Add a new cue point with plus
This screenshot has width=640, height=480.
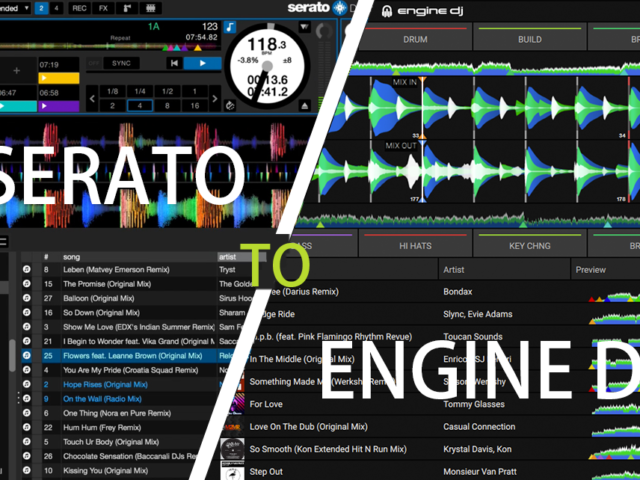(x=16, y=71)
